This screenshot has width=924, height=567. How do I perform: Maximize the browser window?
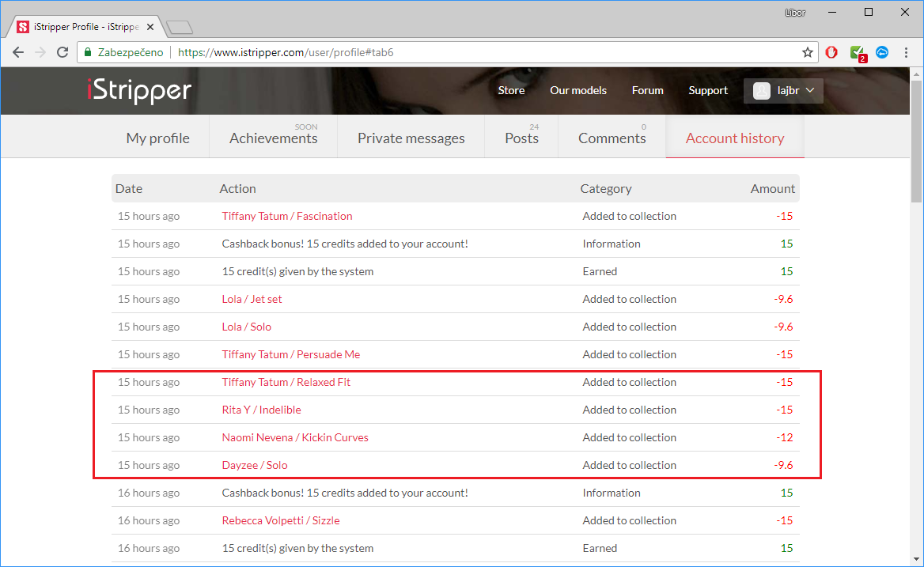coord(869,13)
